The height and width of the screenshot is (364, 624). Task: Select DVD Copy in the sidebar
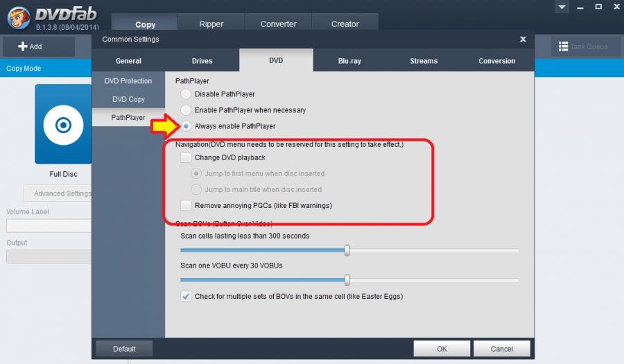(128, 99)
